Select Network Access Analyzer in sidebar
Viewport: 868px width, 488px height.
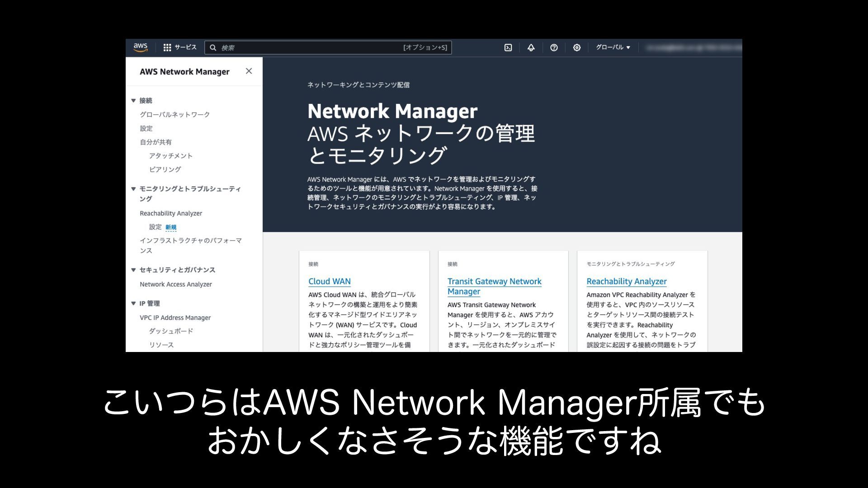[175, 284]
